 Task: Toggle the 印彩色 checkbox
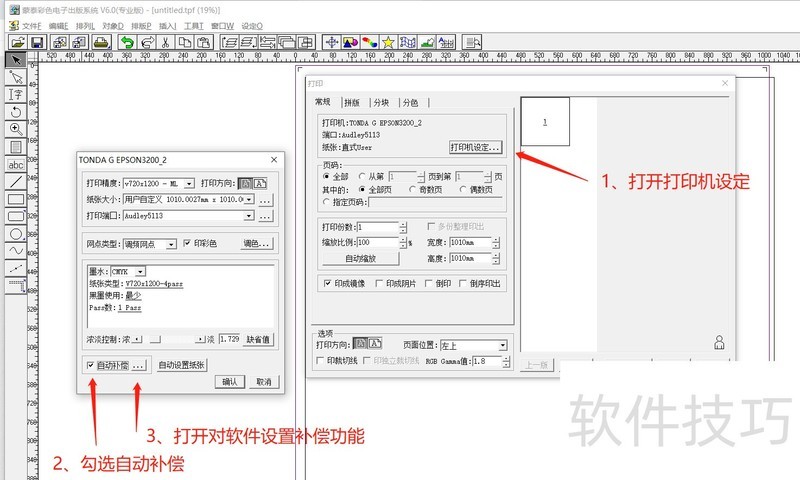[187, 243]
